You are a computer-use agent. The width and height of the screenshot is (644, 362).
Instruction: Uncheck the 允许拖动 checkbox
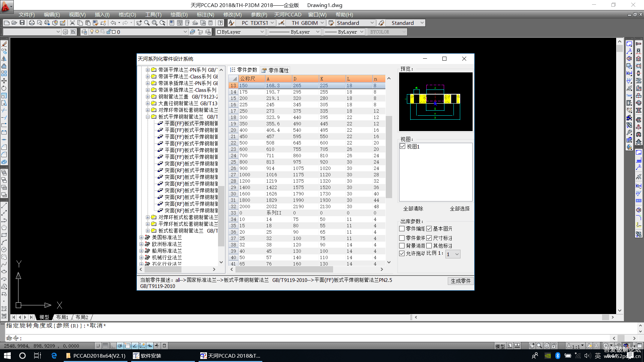pos(402,253)
